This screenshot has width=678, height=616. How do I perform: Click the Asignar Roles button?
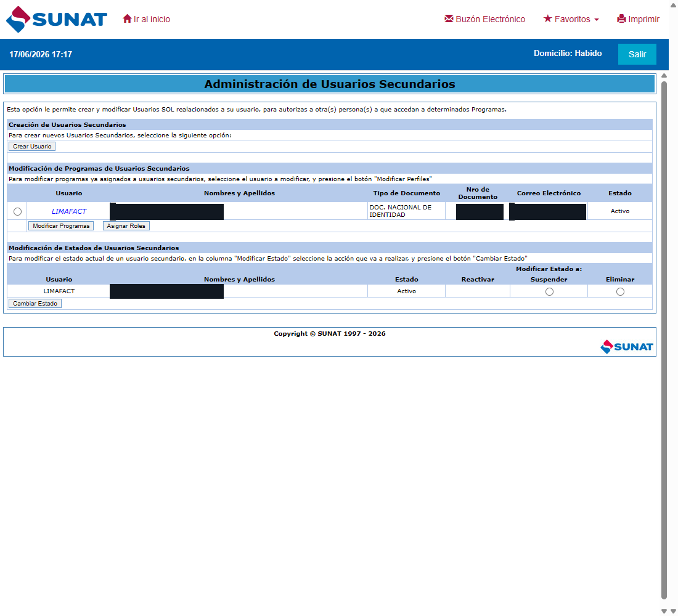click(126, 225)
